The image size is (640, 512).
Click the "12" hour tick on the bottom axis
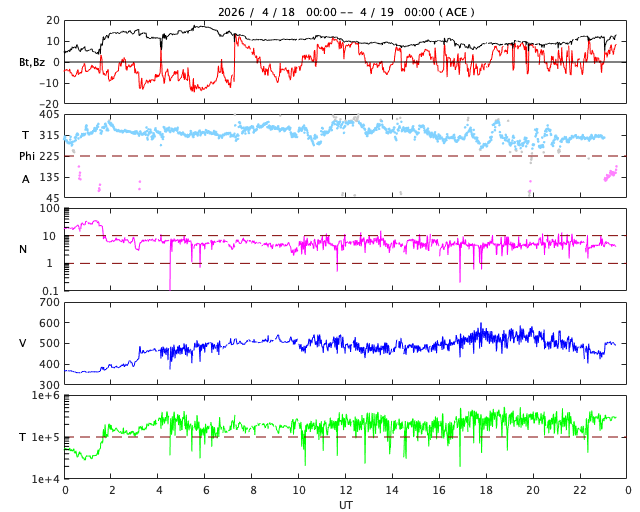pyautogui.click(x=346, y=491)
